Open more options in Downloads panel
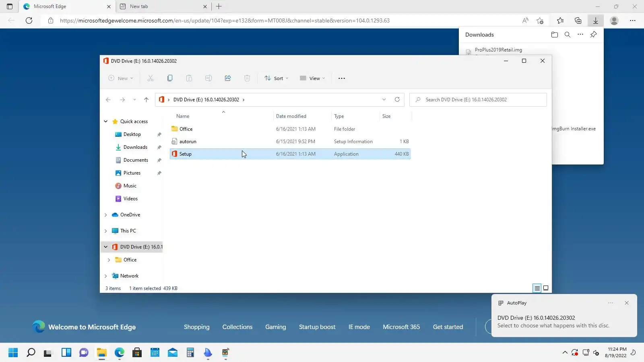Screen dimensions: 644x362 click(x=580, y=35)
